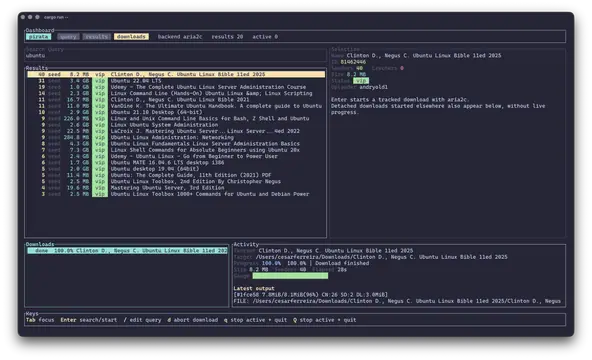Select the Udemy Complete Ubuntu Linux Server course
592x360 pixels.
tap(176, 87)
